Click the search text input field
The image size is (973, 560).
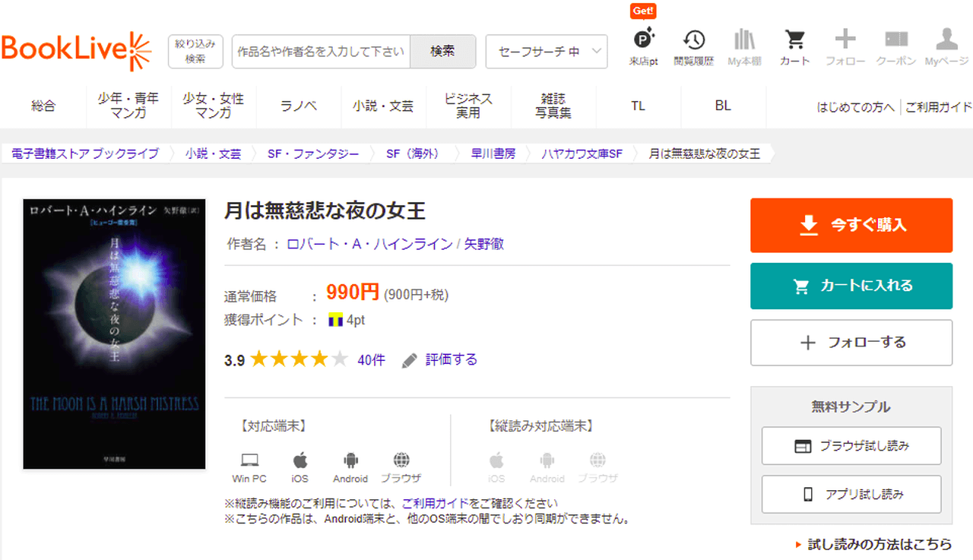coord(321,52)
